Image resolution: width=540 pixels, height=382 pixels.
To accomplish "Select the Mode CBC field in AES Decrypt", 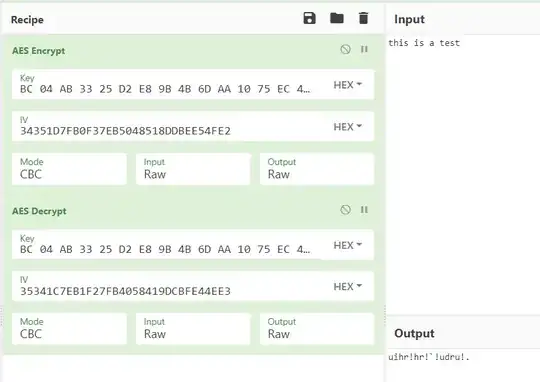I will point(69,329).
